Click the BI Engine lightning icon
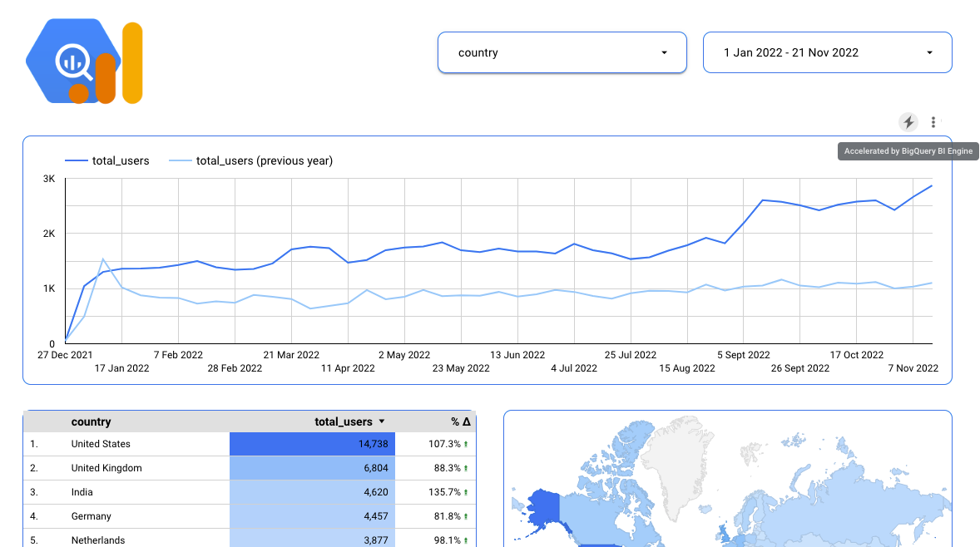Image resolution: width=980 pixels, height=547 pixels. tap(908, 121)
